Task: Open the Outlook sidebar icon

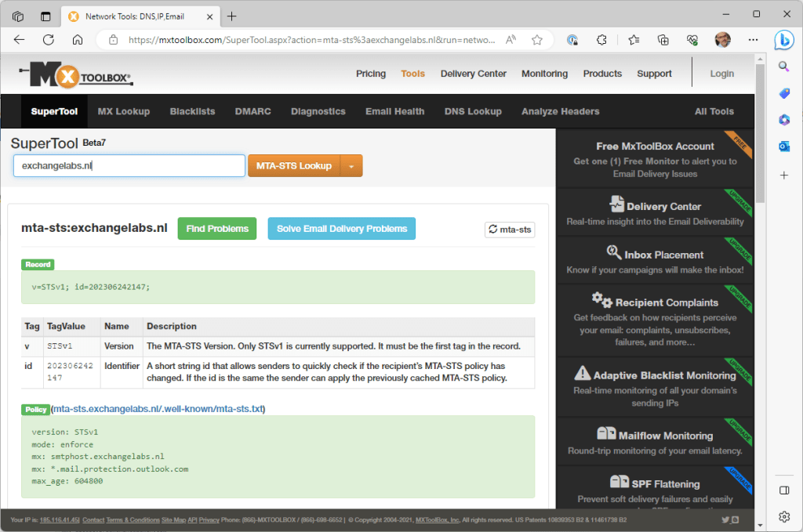Action: tap(783, 147)
